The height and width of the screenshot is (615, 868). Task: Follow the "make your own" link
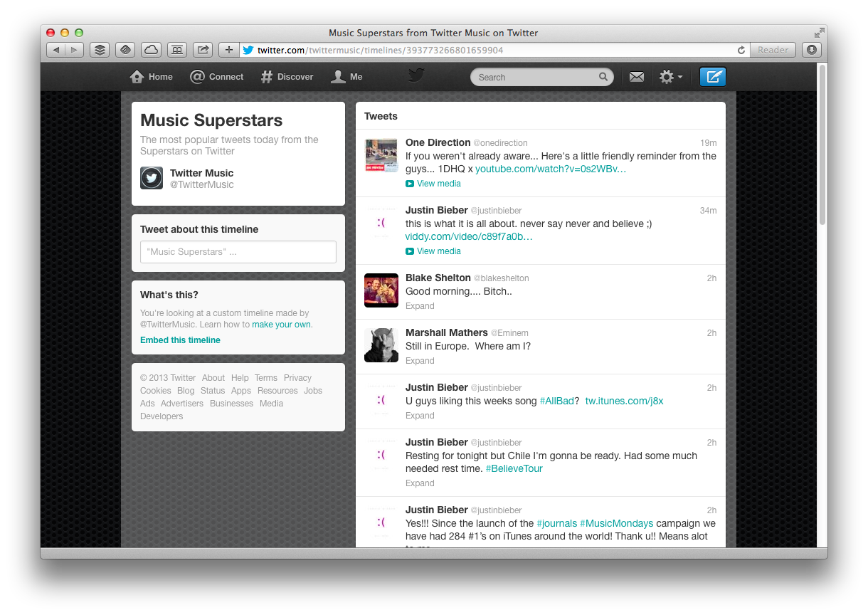point(282,325)
